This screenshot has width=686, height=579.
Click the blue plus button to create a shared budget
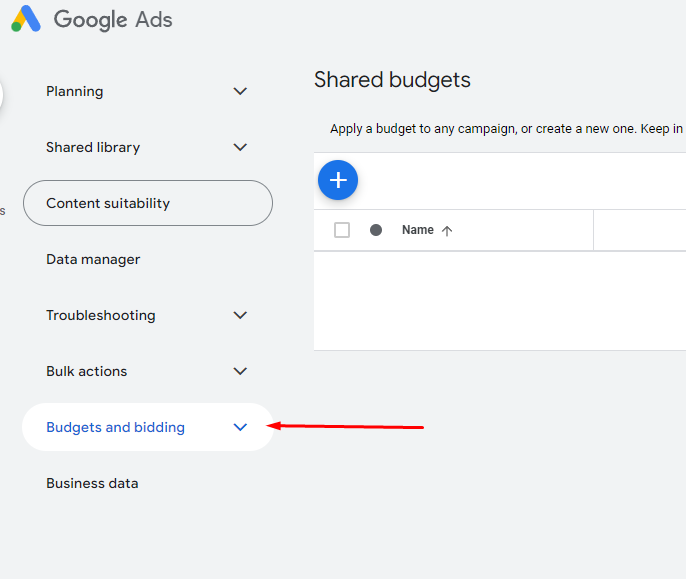(x=338, y=180)
